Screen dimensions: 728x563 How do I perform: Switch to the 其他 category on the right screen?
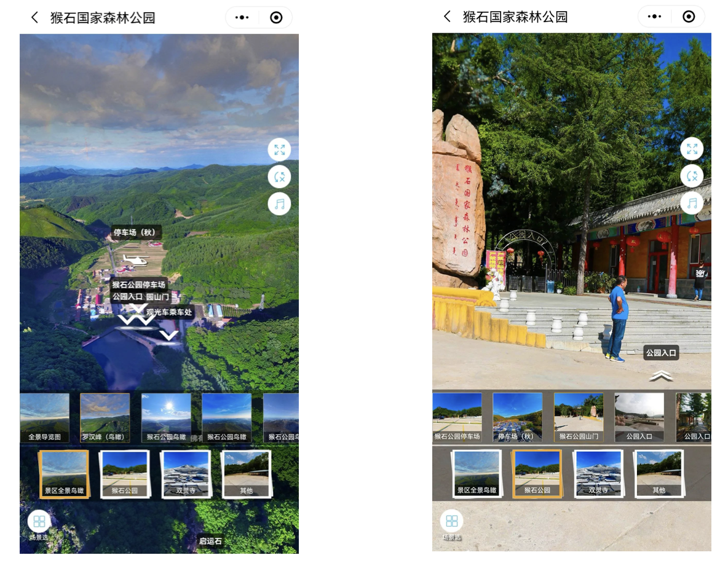tap(659, 474)
